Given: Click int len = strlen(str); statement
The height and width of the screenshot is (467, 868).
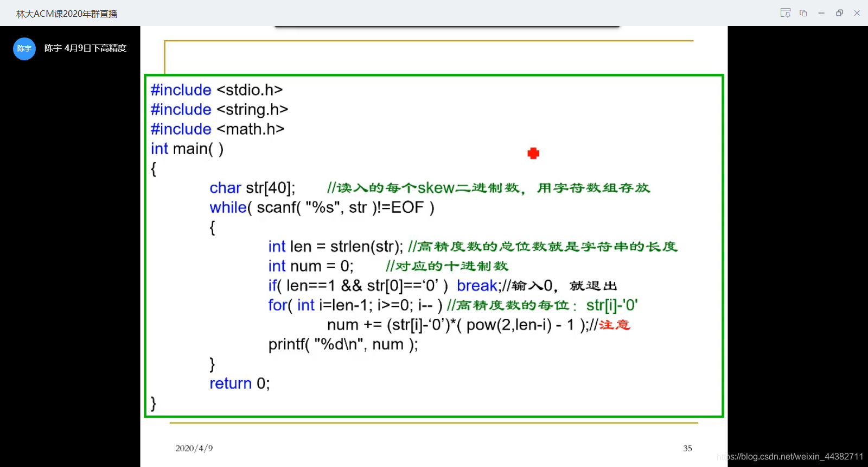Looking at the screenshot, I should 336,247.
